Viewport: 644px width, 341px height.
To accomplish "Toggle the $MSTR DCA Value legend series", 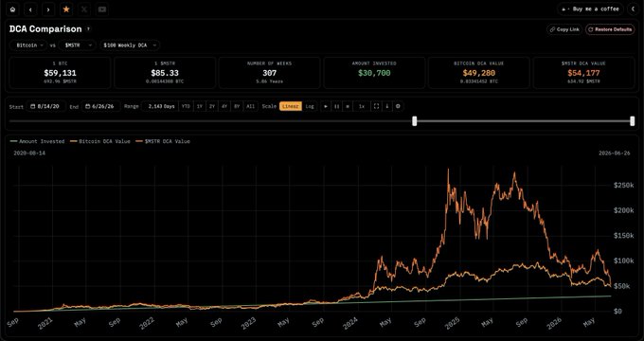I will coord(163,141).
